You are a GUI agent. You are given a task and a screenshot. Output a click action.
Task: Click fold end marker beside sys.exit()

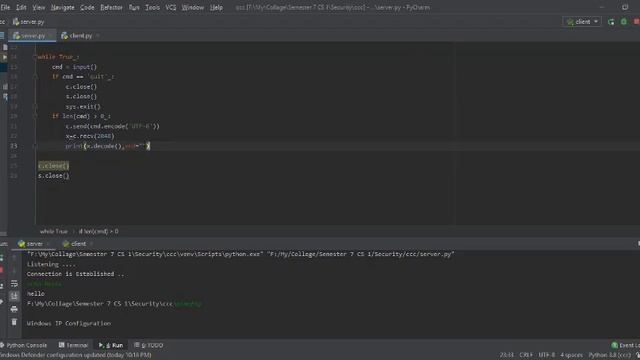[x=35, y=107]
